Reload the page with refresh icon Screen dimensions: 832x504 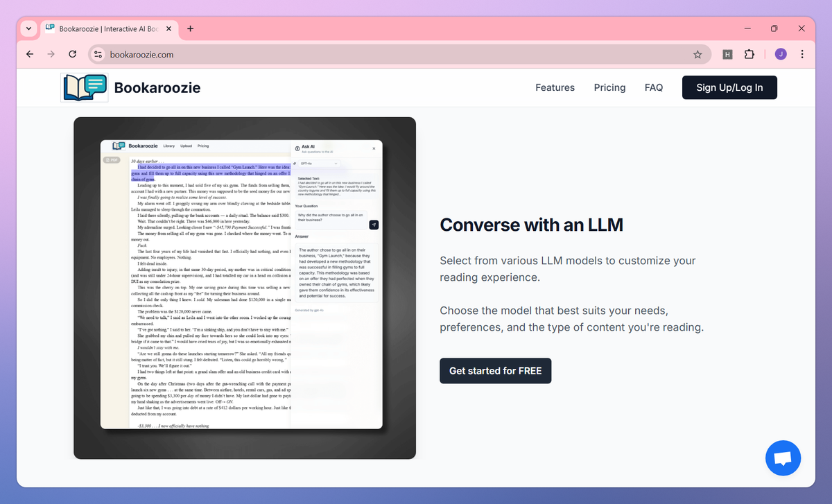pos(72,54)
